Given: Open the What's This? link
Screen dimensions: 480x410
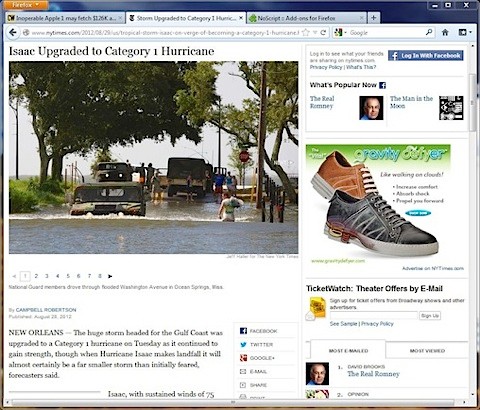Looking at the screenshot, I should (361, 67).
